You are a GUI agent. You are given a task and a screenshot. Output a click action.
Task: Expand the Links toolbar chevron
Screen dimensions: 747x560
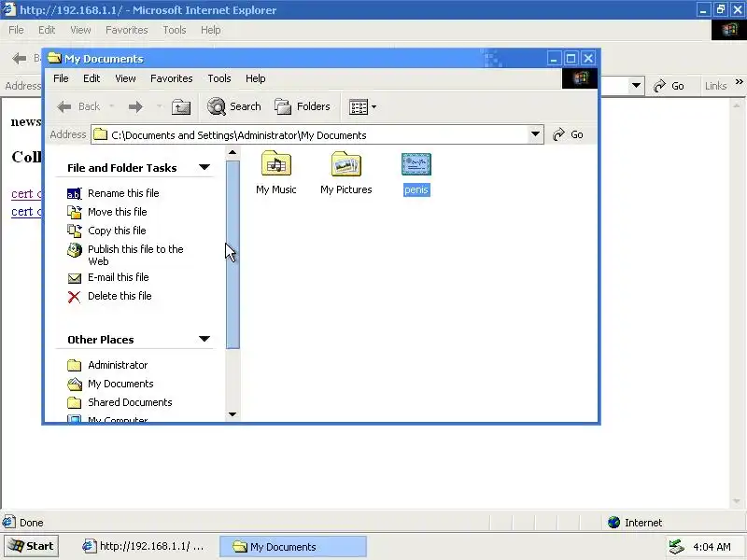tap(739, 82)
